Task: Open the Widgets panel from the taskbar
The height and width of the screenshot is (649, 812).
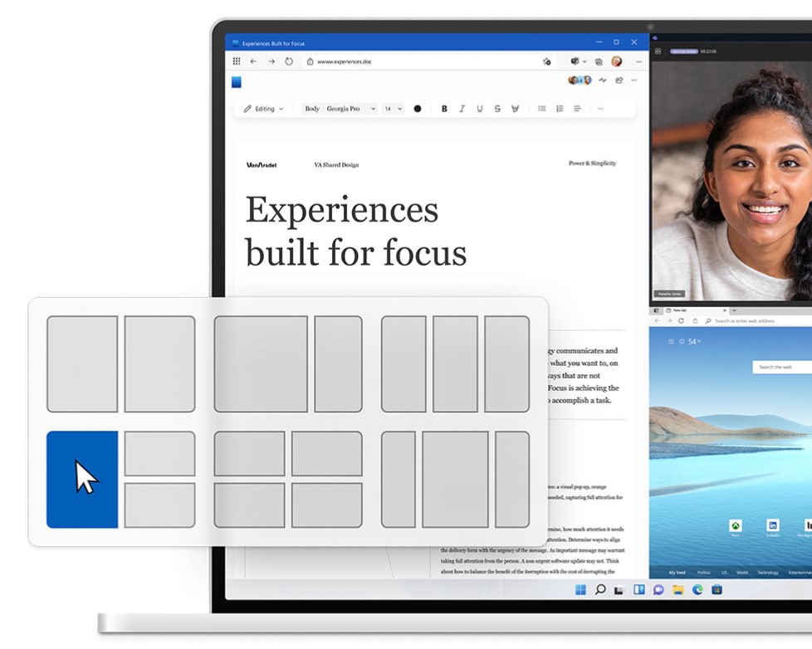Action: click(638, 589)
